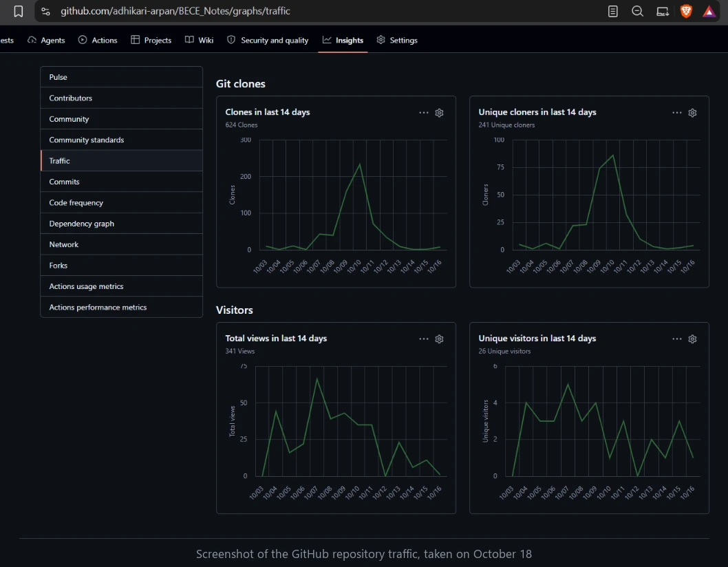Open Pulse in the Insights sidebar
The image size is (728, 567).
click(x=122, y=77)
